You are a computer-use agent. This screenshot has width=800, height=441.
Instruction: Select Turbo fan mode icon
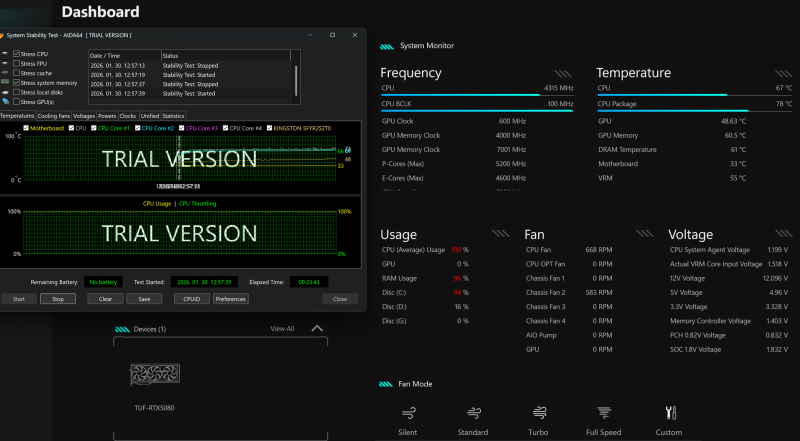[539, 412]
